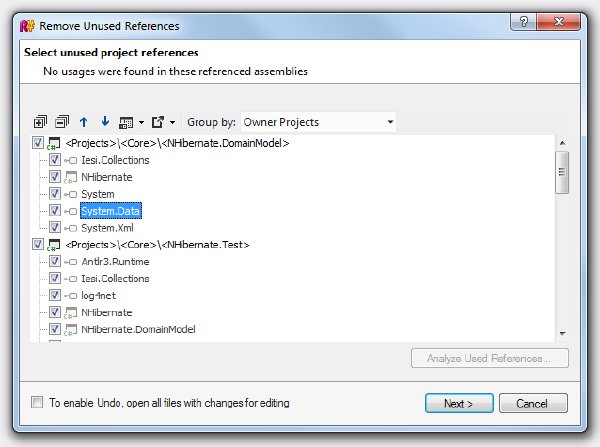Click the scrollbar down arrow
This screenshot has height=447, width=600.
click(562, 333)
